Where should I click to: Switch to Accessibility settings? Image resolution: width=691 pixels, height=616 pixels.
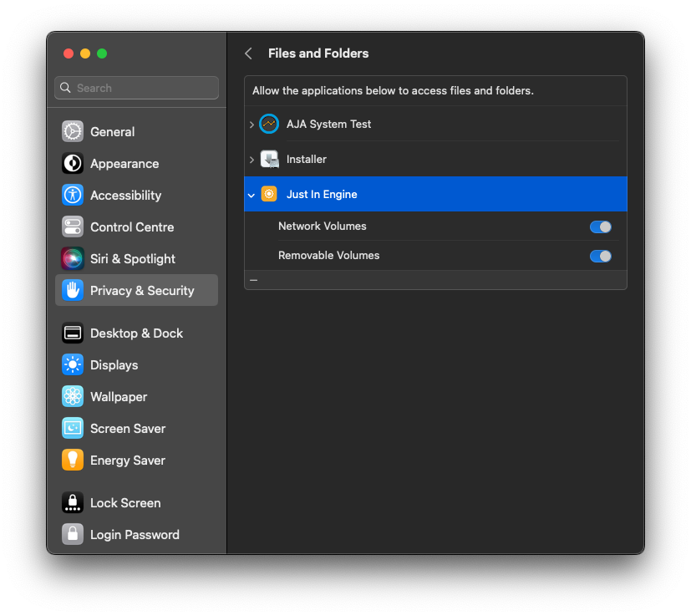point(137,195)
